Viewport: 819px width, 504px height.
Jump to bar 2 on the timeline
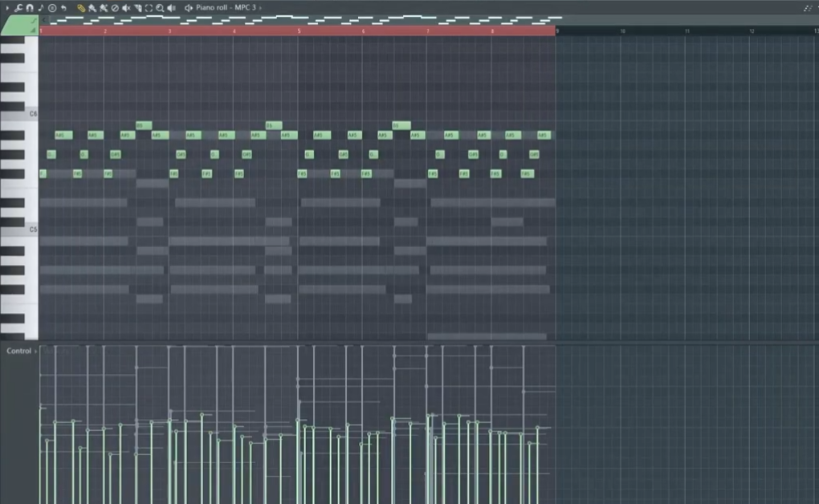105,31
